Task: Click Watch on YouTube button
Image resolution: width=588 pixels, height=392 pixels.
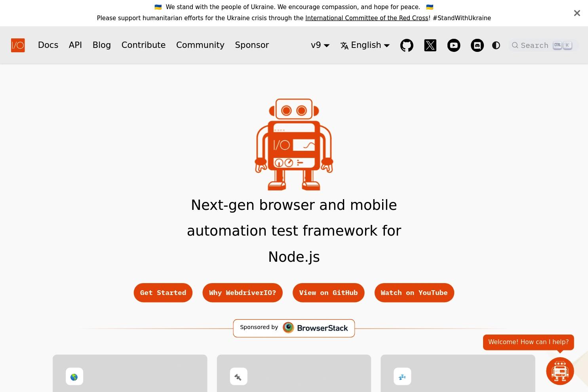Action: click(414, 293)
